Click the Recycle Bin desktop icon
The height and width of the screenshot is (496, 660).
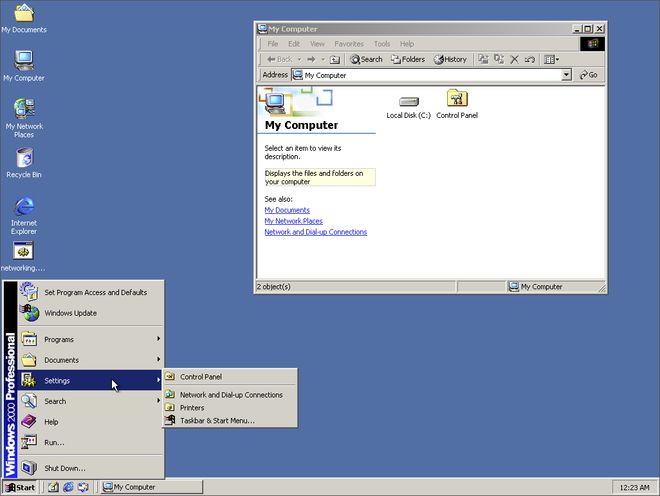pos(24,158)
